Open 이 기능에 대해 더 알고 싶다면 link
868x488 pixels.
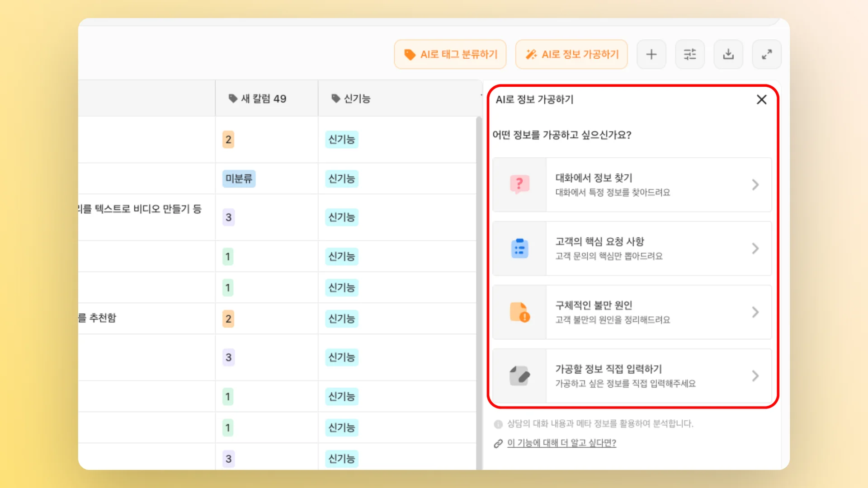point(561,443)
